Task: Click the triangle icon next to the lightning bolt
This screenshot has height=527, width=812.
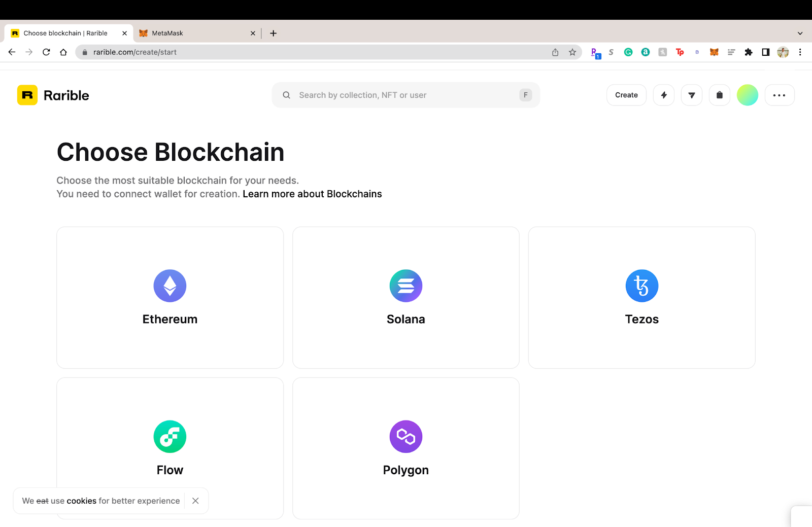Action: coord(692,95)
